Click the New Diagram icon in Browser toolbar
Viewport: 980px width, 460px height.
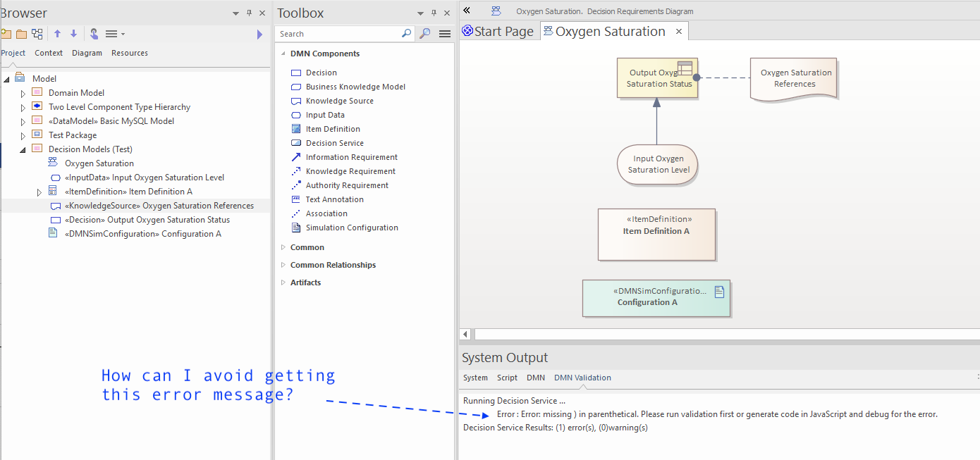pyautogui.click(x=37, y=34)
